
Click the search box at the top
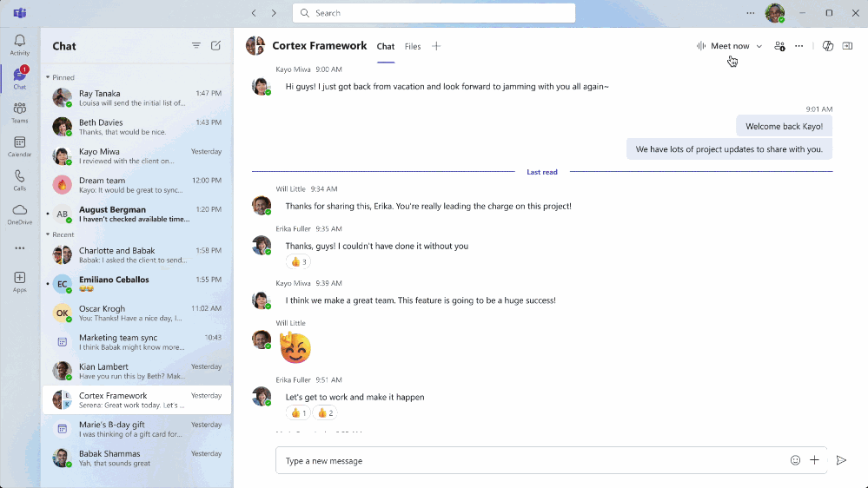434,13
